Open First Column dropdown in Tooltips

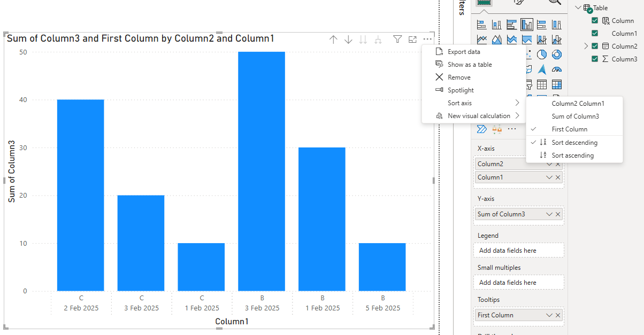coord(549,315)
